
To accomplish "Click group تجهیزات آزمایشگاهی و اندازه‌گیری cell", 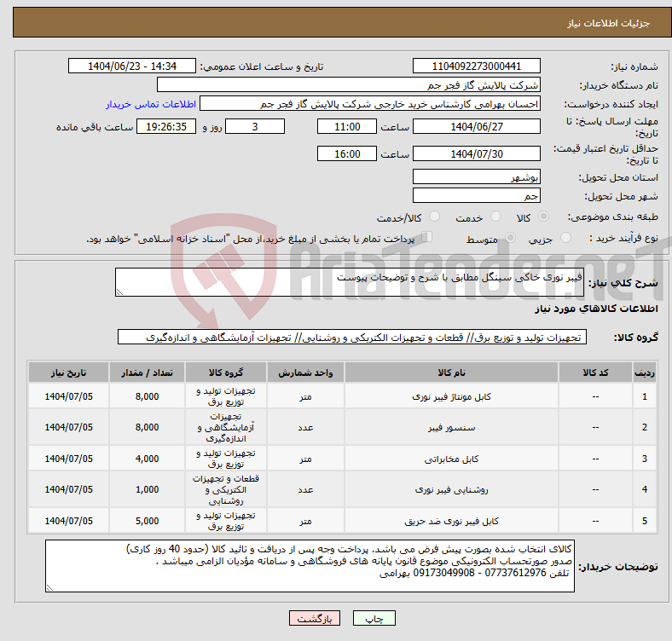I will click(x=226, y=428).
